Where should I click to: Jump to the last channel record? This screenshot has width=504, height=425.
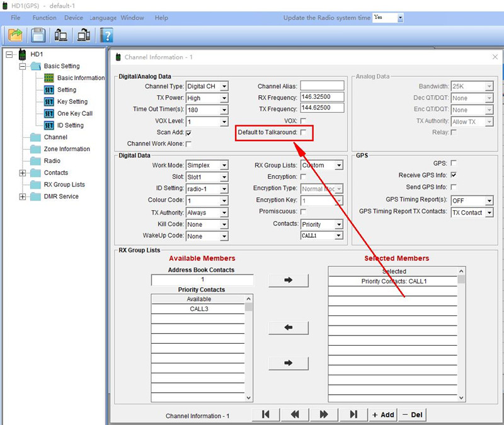point(353,414)
